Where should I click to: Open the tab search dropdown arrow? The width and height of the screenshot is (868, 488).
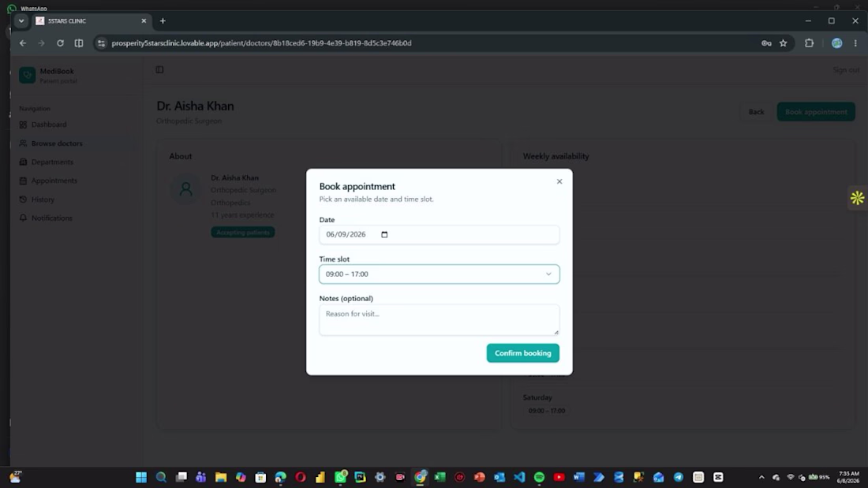[21, 21]
